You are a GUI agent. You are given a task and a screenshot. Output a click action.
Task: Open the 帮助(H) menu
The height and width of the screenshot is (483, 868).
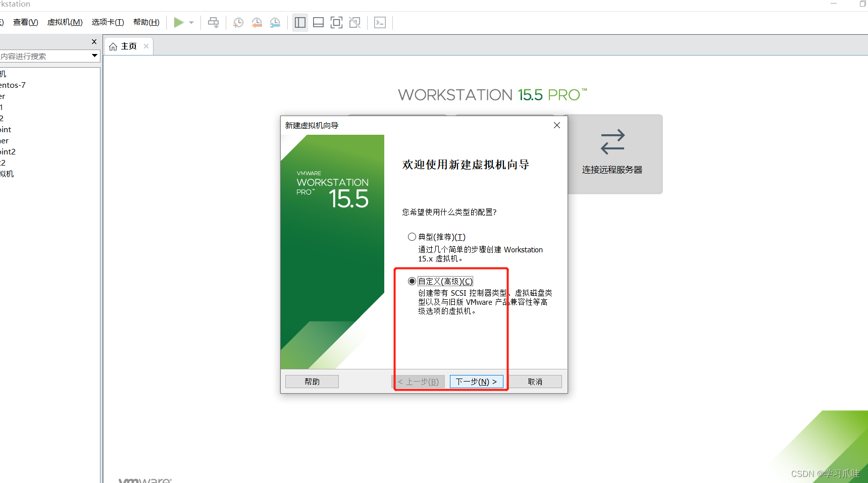[146, 22]
